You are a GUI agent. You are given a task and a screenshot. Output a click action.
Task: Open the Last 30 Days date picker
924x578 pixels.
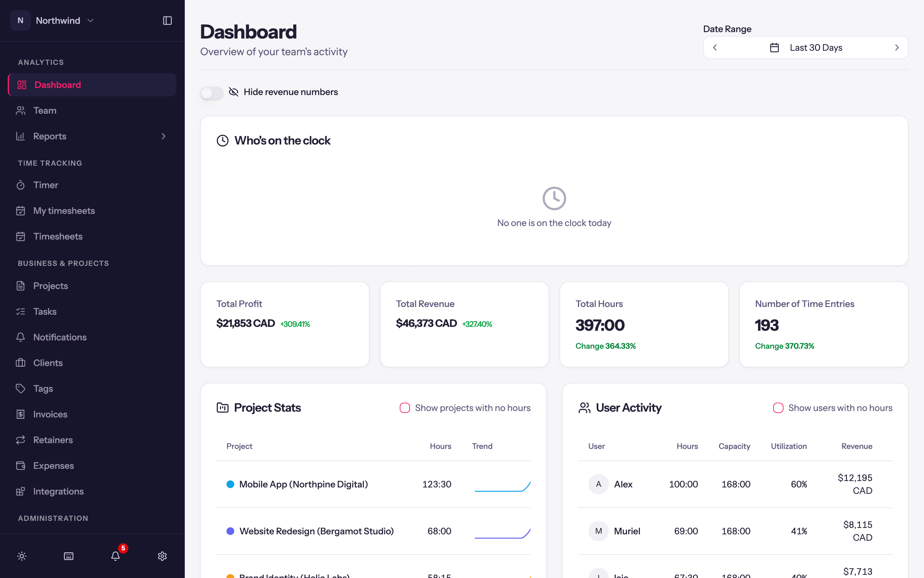[x=806, y=48]
